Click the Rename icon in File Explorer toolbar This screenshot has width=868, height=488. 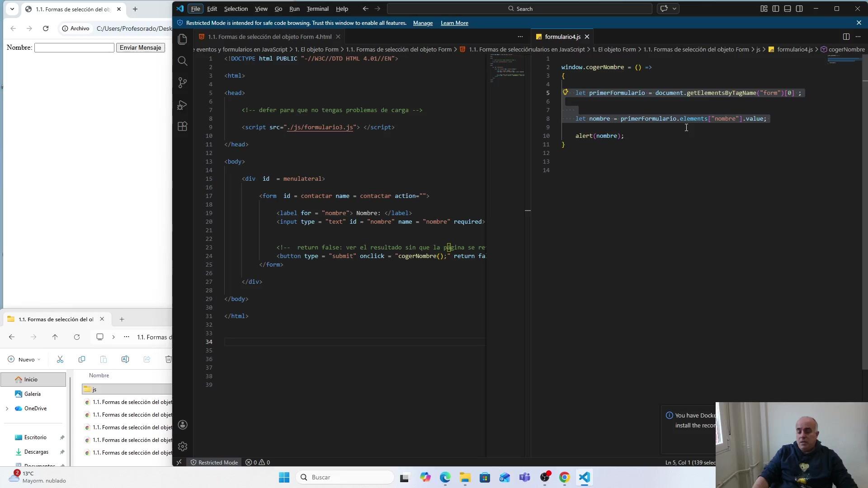click(x=125, y=359)
